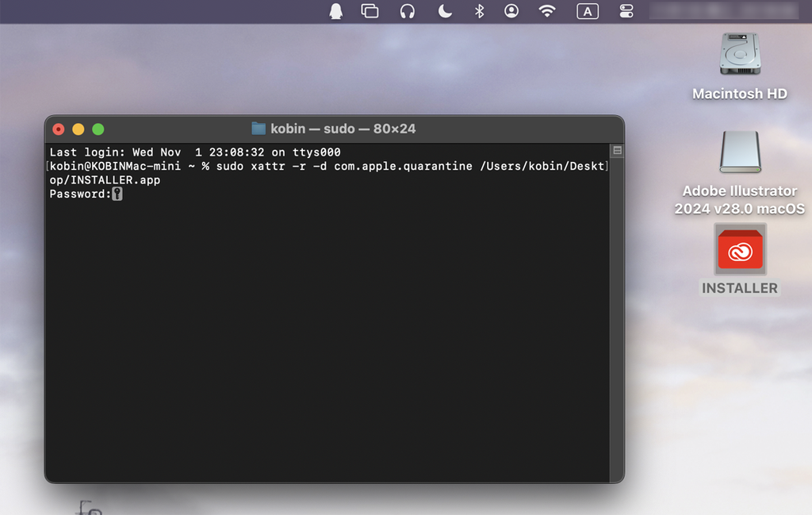Click the Terminal scrollbar track
This screenshot has height=515, width=812.
coord(619,317)
